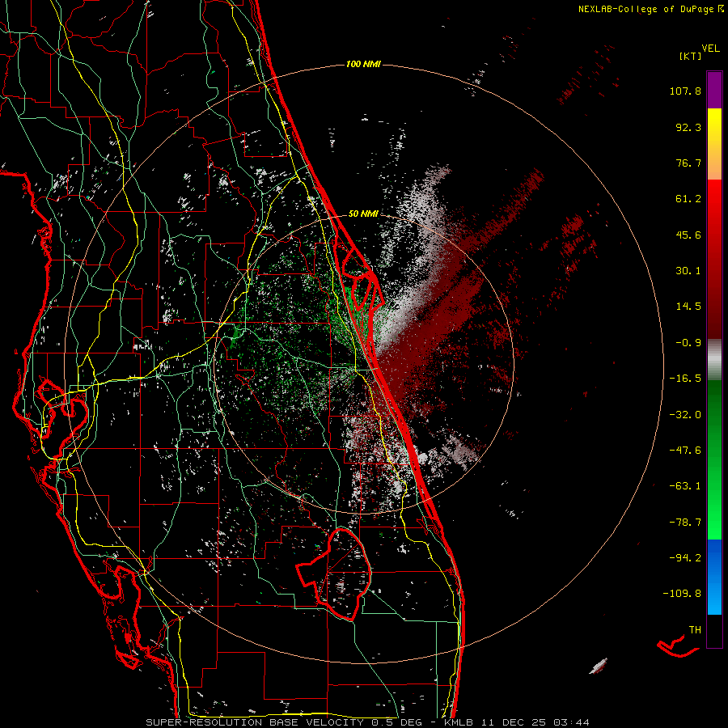Screen dimensions: 728x728
Task: Click the 100 NMI range ring label
Action: 363,64
